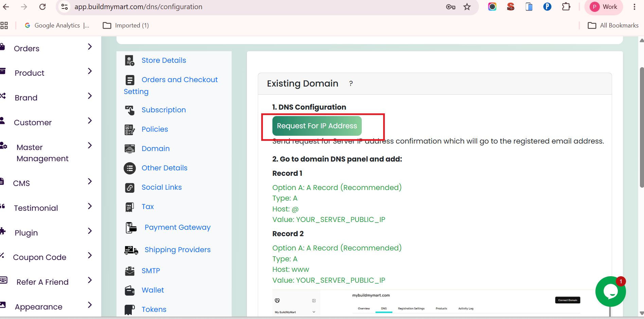Image resolution: width=644 pixels, height=319 pixels.
Task: Click the vertical page scrollbar
Action: tap(642, 127)
